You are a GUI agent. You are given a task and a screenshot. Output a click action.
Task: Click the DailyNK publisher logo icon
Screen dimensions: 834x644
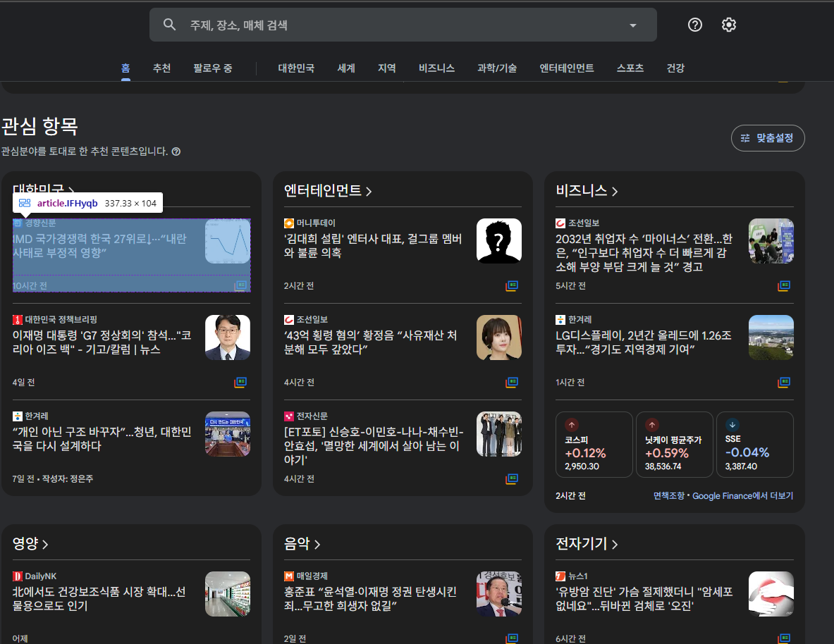coord(17,576)
